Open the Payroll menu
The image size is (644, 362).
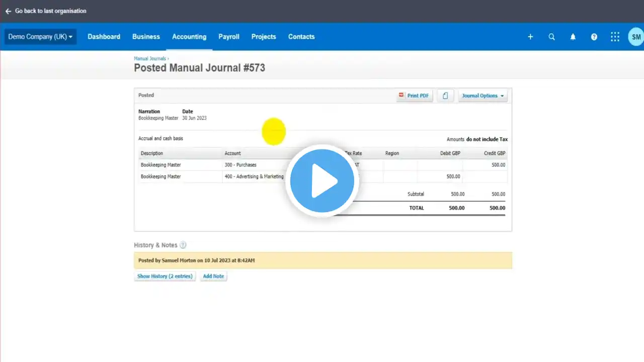(229, 37)
